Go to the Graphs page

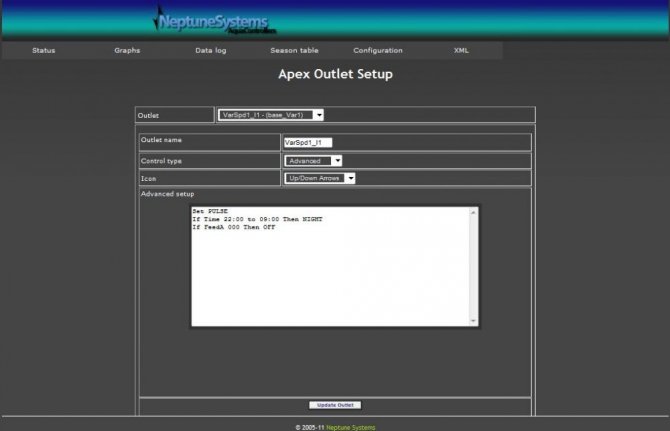(127, 50)
